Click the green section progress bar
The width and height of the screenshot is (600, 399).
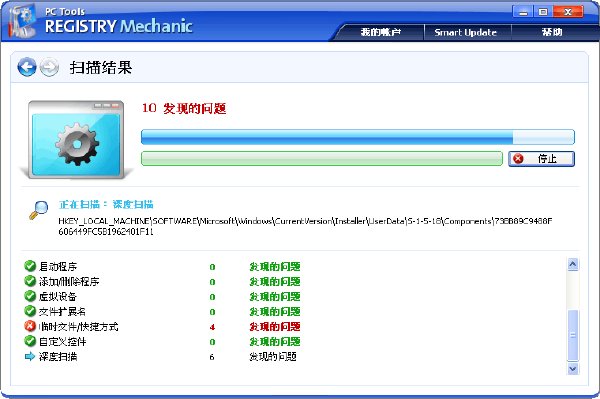point(322,158)
